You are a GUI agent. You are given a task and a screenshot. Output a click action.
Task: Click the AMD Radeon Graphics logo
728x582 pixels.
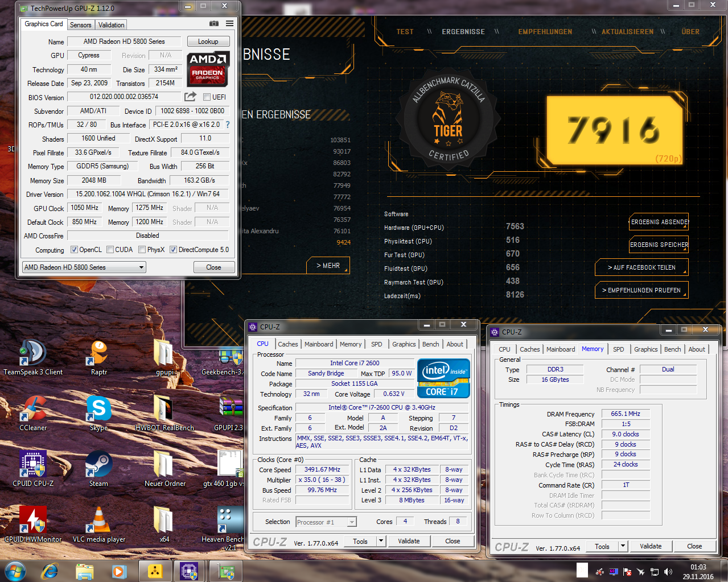tap(208, 69)
